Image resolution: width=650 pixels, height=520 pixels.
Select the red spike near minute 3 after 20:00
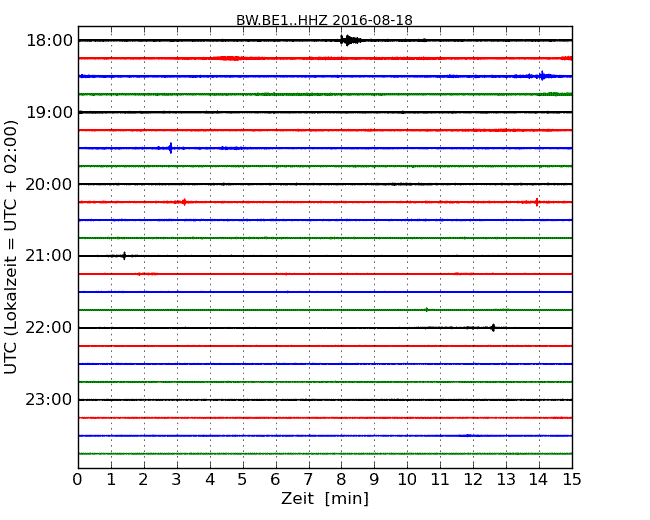click(x=184, y=202)
